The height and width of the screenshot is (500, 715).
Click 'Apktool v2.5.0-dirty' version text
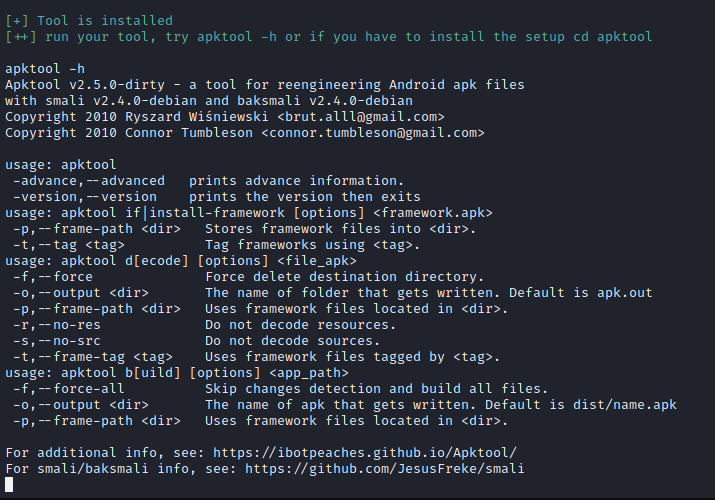point(80,85)
